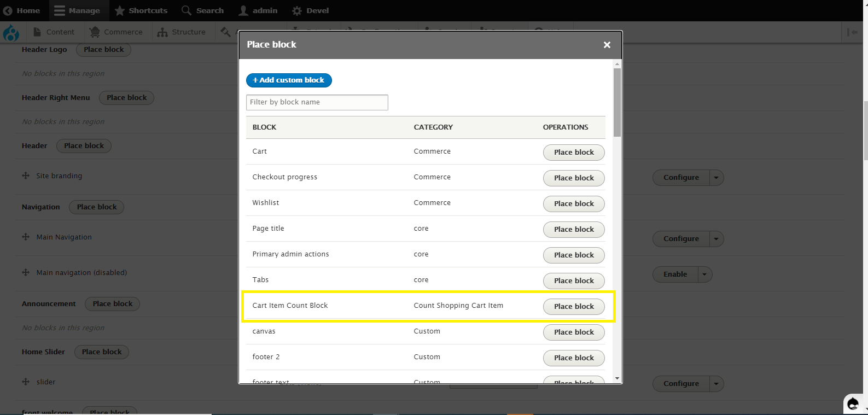Open the Content admin menu item
Screen dimensions: 868x415
coord(54,32)
